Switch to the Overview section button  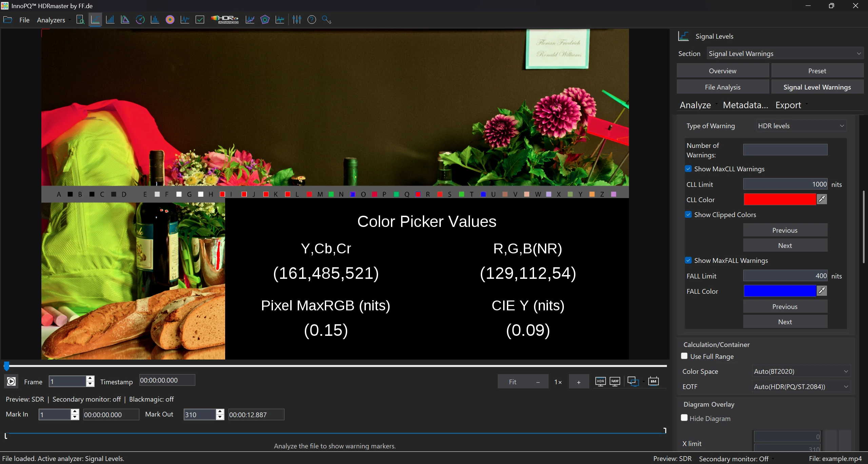[x=723, y=71]
